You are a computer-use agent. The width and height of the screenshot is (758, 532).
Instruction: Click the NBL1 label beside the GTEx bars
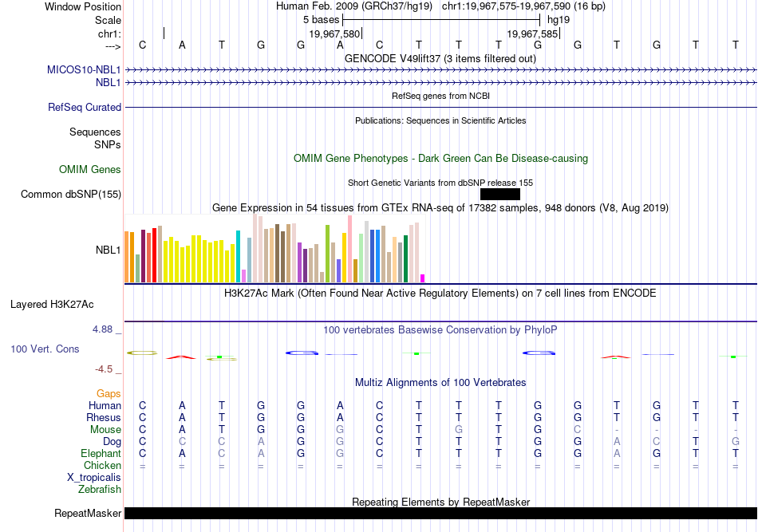tap(108, 250)
